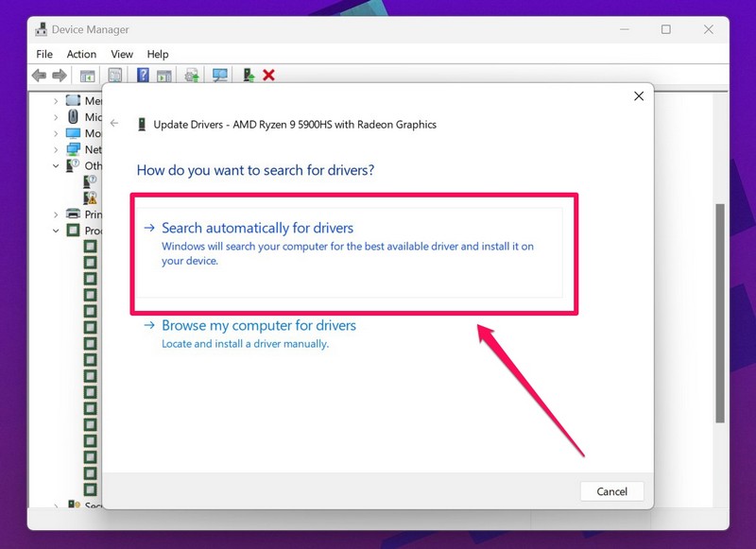Click the red X Uninstall device icon

point(269,76)
